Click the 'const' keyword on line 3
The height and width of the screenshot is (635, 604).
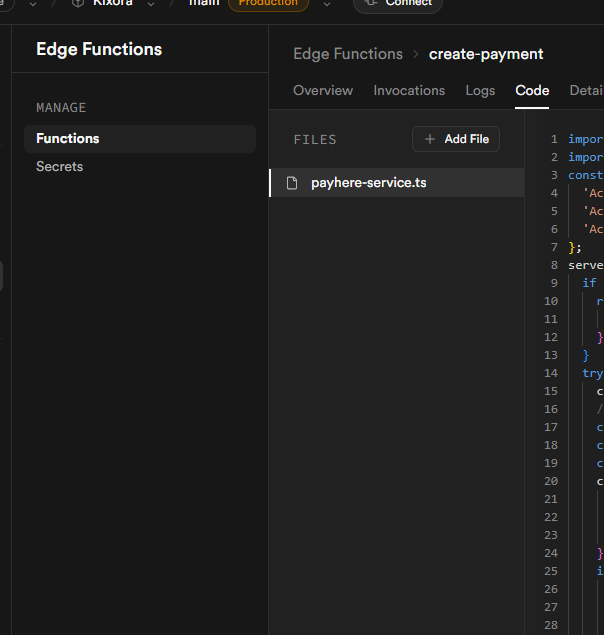(x=586, y=175)
